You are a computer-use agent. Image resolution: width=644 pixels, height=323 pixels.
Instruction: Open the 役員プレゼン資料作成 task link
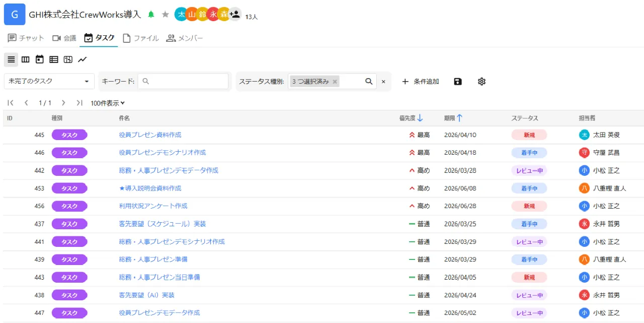click(x=150, y=135)
